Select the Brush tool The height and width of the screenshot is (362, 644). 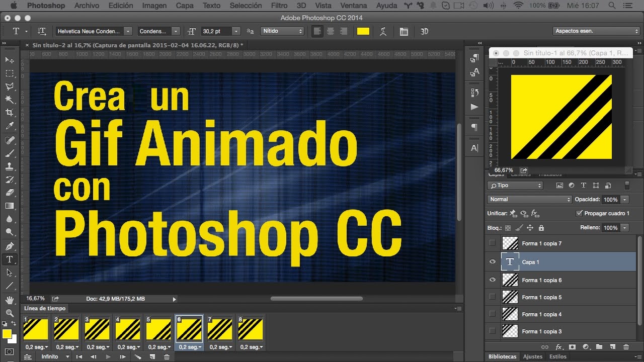click(x=10, y=153)
